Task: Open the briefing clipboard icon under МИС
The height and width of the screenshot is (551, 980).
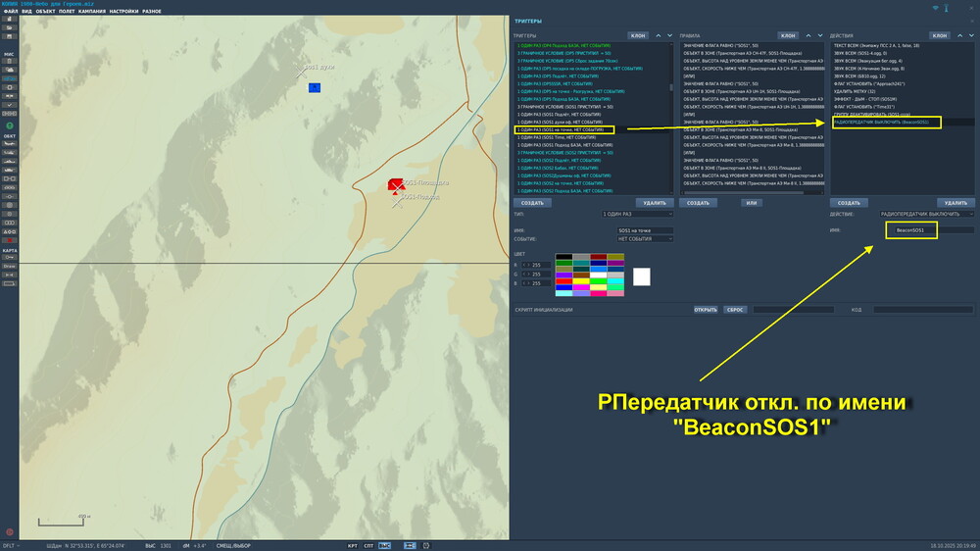Action: 10,62
